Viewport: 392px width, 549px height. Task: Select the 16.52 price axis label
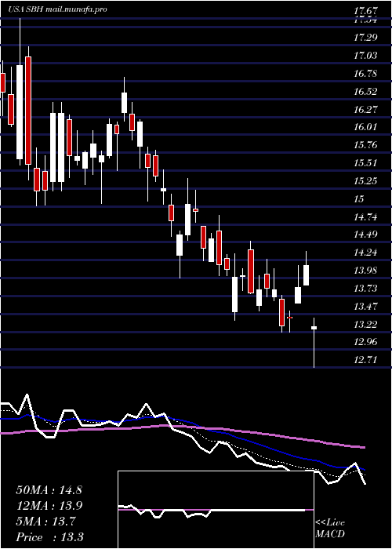(365, 92)
